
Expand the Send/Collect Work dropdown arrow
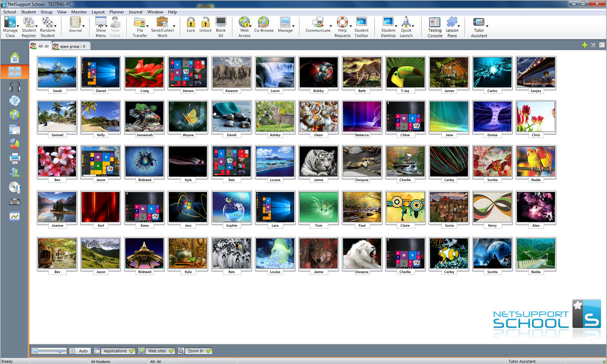[x=174, y=26]
